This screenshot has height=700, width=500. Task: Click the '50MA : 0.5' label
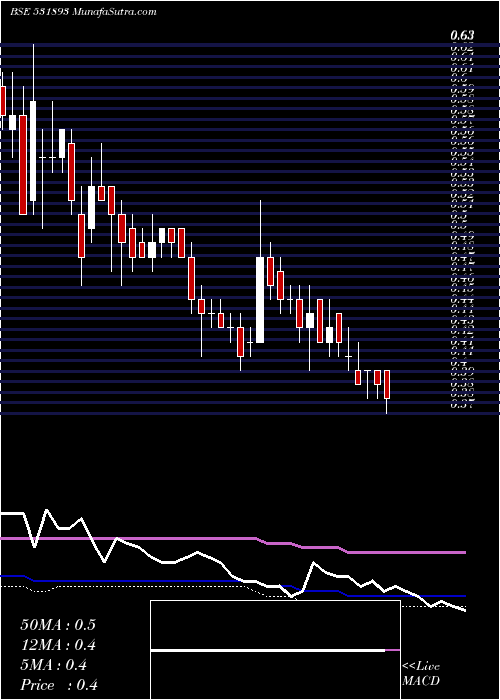pos(58,625)
